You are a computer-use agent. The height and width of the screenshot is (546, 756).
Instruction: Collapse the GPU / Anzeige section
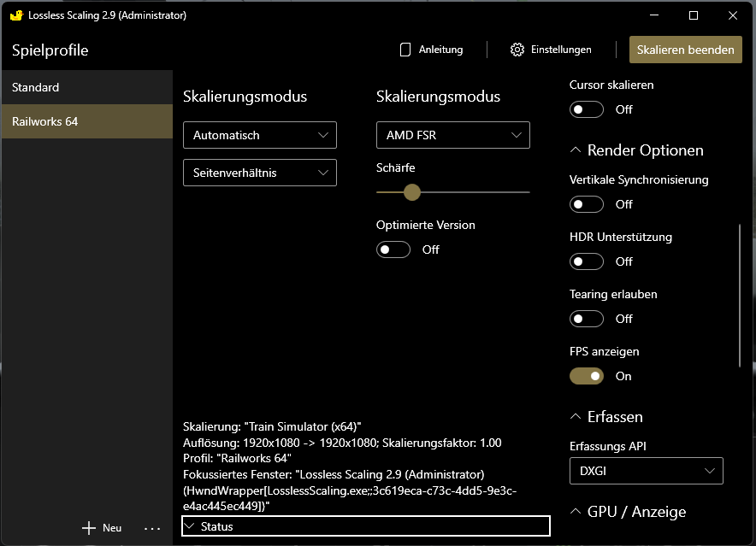point(628,512)
